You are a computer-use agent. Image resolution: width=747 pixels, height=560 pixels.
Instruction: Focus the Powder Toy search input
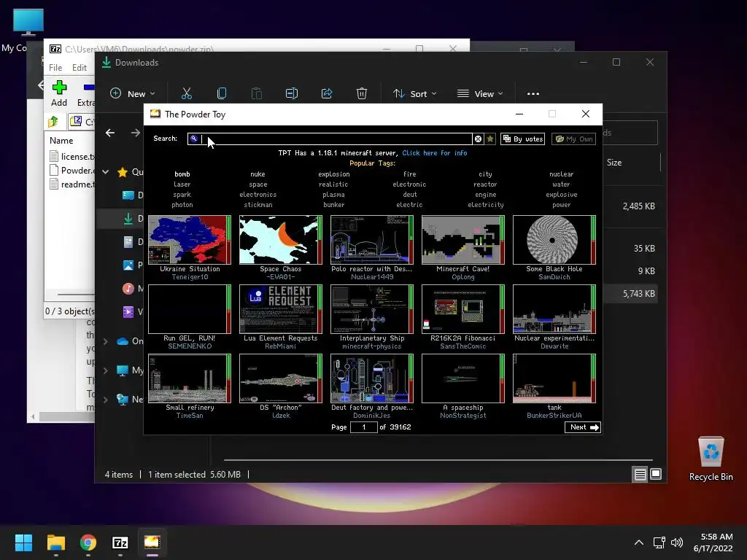pos(330,139)
